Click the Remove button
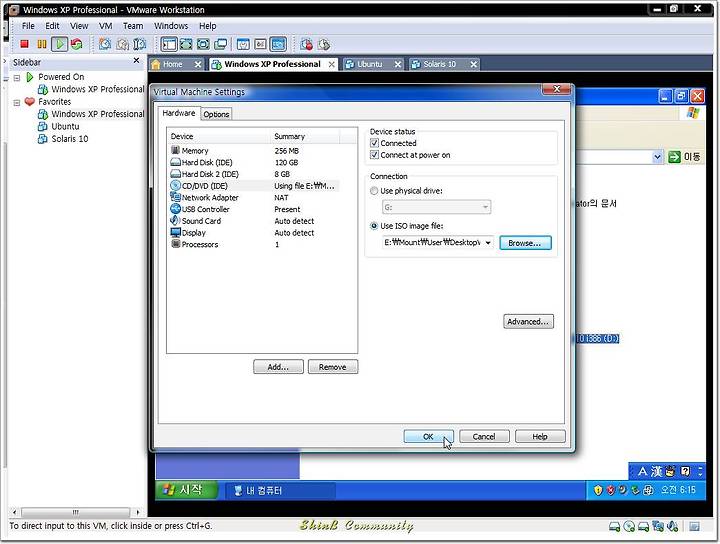720x544 pixels. click(x=332, y=367)
